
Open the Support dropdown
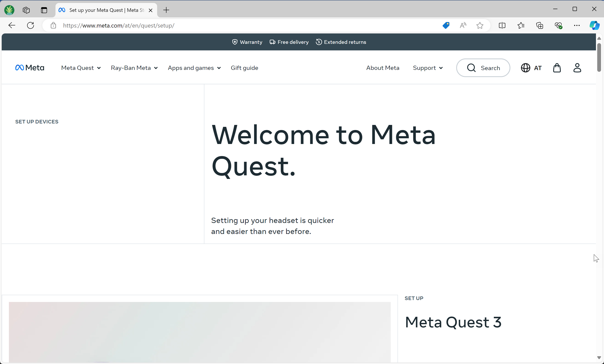tap(428, 68)
